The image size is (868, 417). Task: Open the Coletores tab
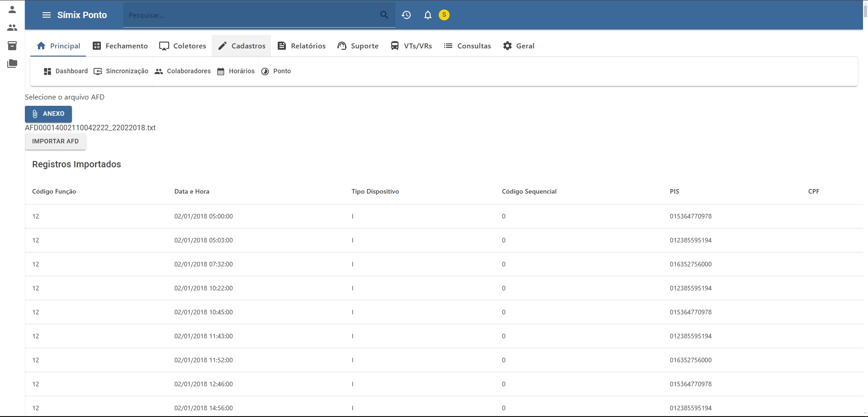[x=183, y=46]
